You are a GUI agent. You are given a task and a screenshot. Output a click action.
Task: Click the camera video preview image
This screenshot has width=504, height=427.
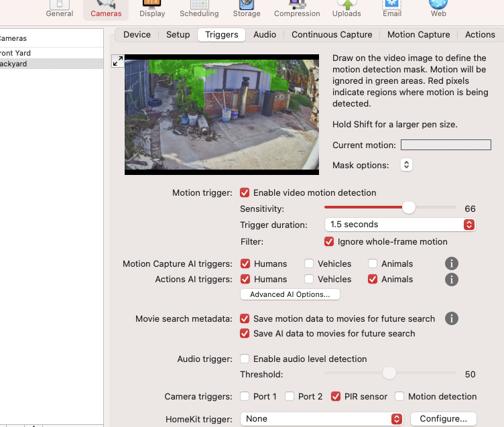pyautogui.click(x=222, y=115)
